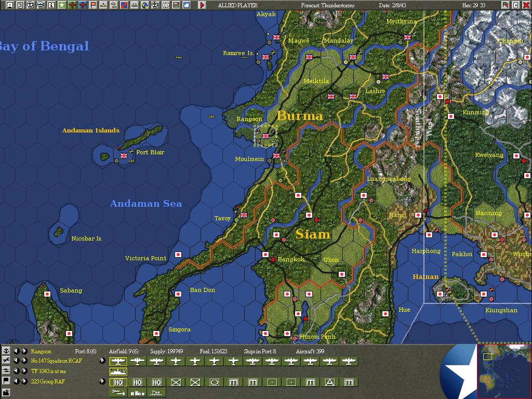Click the 'C' button in top bar

tap(515, 5)
